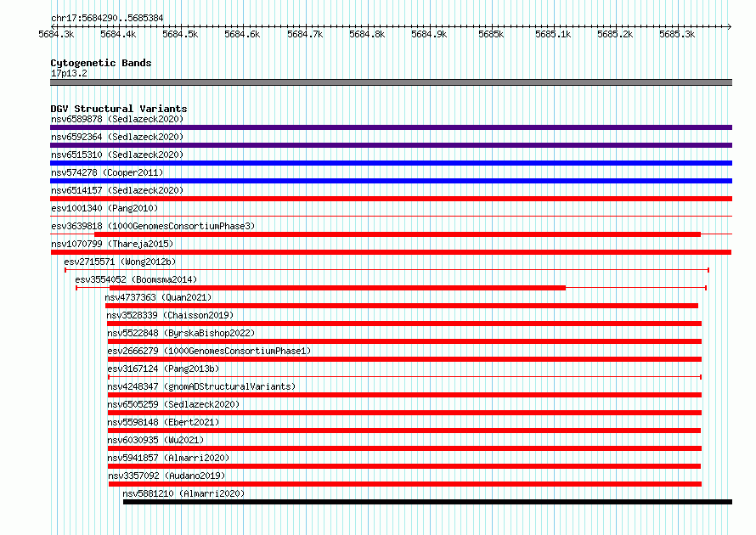Click the black bar for nsv5881210

[x=427, y=502]
